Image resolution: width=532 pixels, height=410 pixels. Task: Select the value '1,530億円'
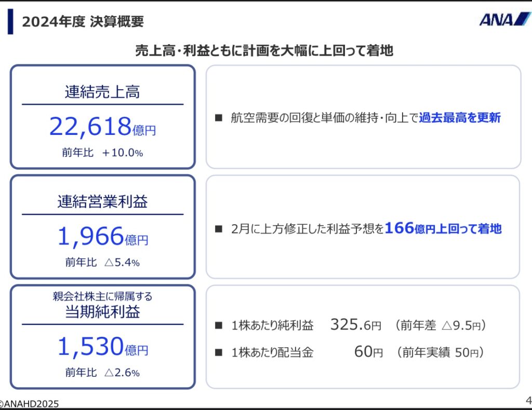point(103,347)
